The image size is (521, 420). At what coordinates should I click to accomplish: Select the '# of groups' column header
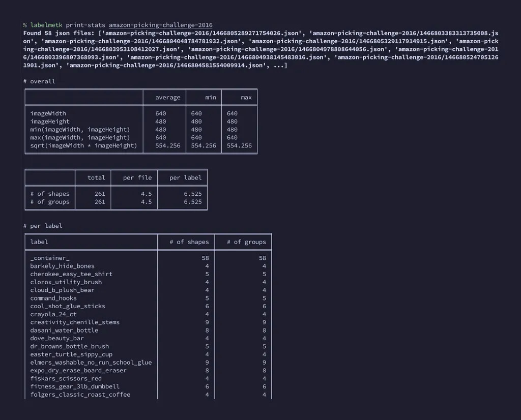246,242
